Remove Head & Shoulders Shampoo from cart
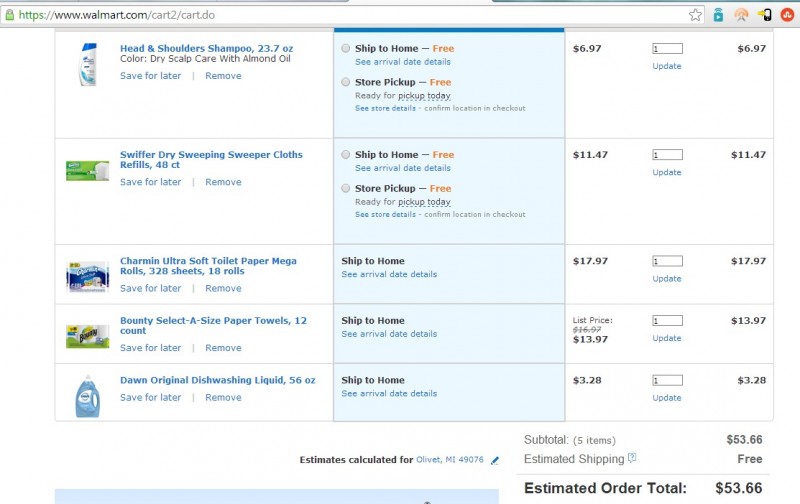This screenshot has height=504, width=800. tap(223, 75)
